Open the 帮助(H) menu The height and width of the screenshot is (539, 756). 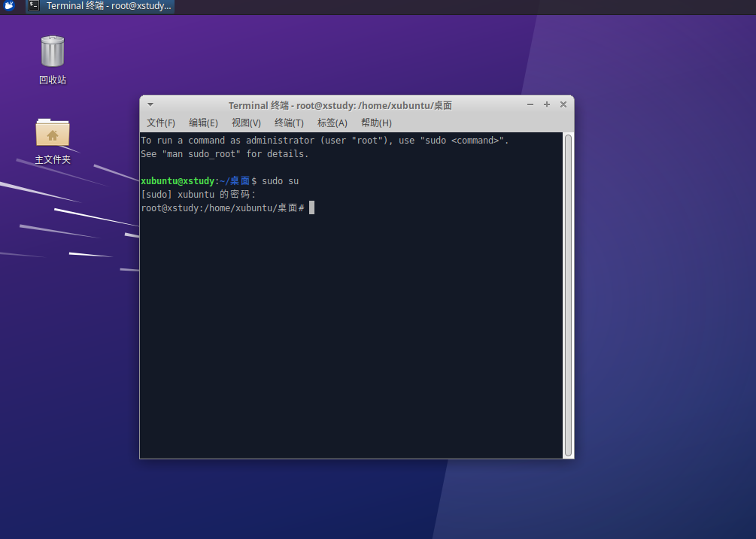click(x=376, y=123)
